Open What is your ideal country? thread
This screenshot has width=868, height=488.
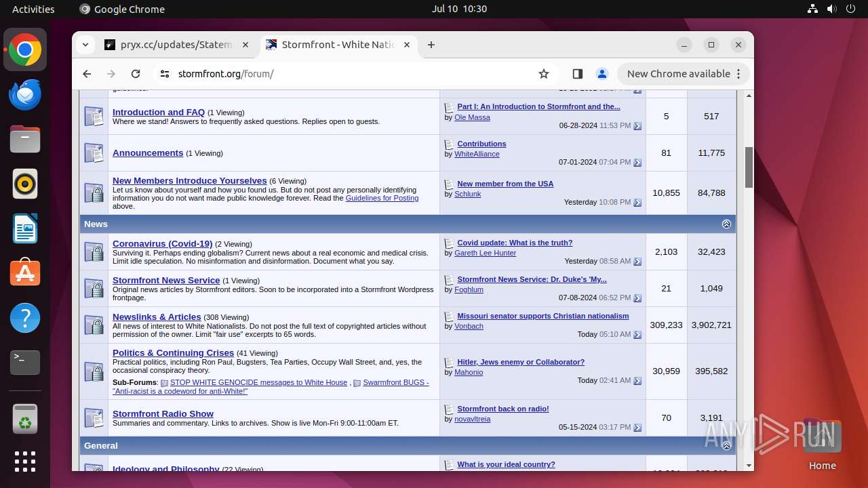506,465
